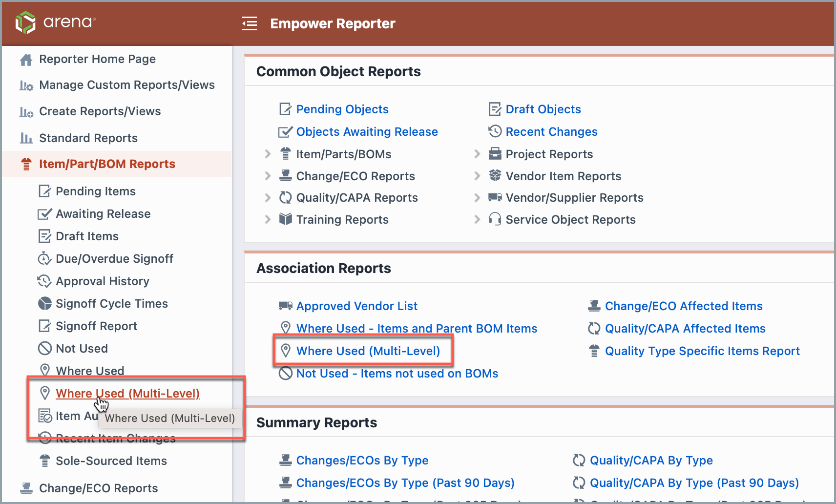
Task: Open Change/ECO Affected Items link
Action: point(684,306)
